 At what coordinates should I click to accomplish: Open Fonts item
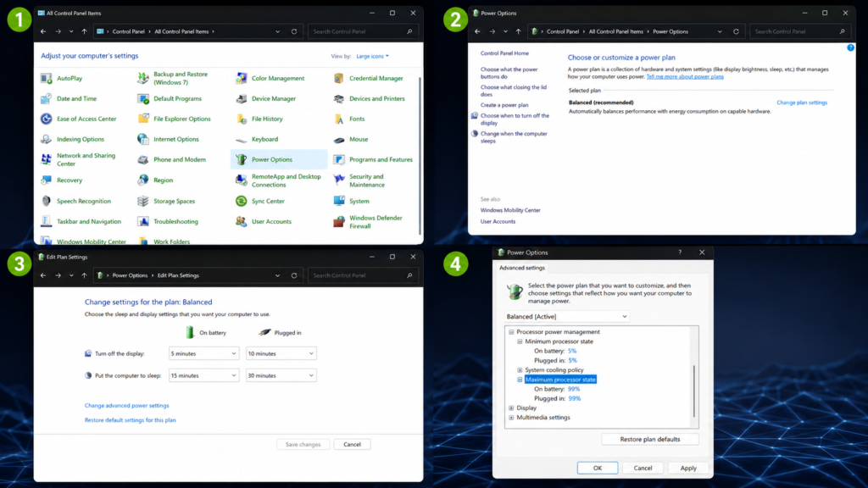[x=348, y=119]
